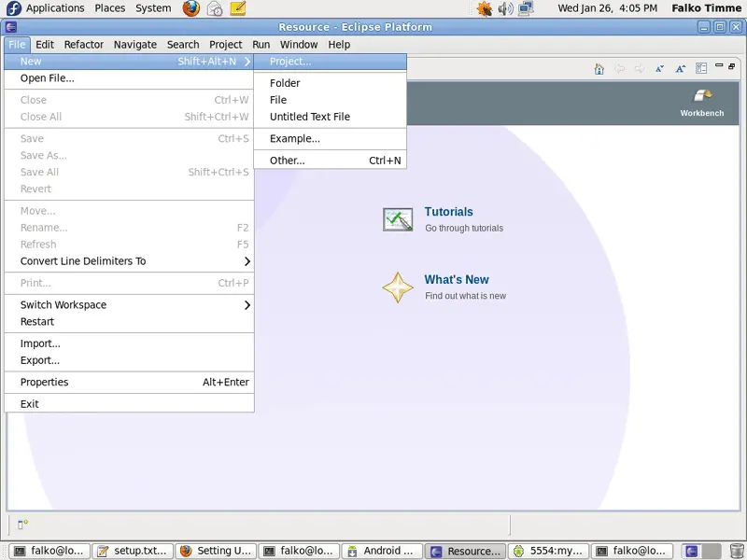Open the sticky notes launcher in the top panel
This screenshot has width=747, height=560.
point(238,8)
